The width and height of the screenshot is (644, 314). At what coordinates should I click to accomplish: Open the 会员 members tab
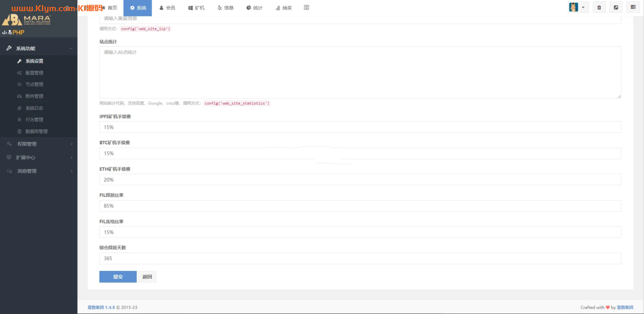pyautogui.click(x=167, y=8)
